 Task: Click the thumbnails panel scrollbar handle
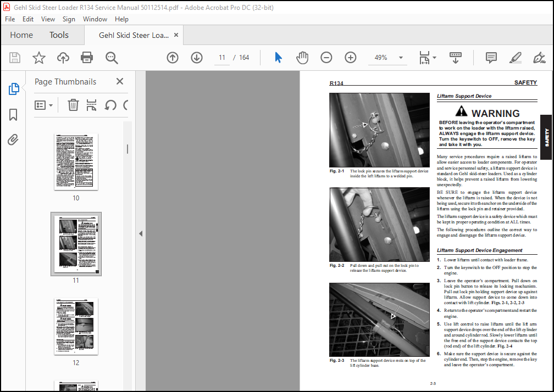[x=127, y=149]
